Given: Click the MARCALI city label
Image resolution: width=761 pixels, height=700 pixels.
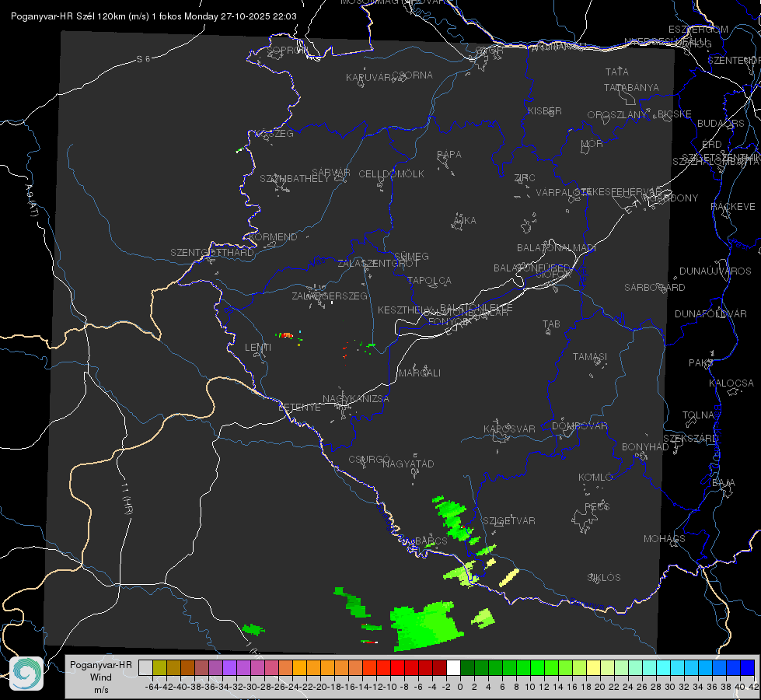Looking at the screenshot, I should [419, 373].
